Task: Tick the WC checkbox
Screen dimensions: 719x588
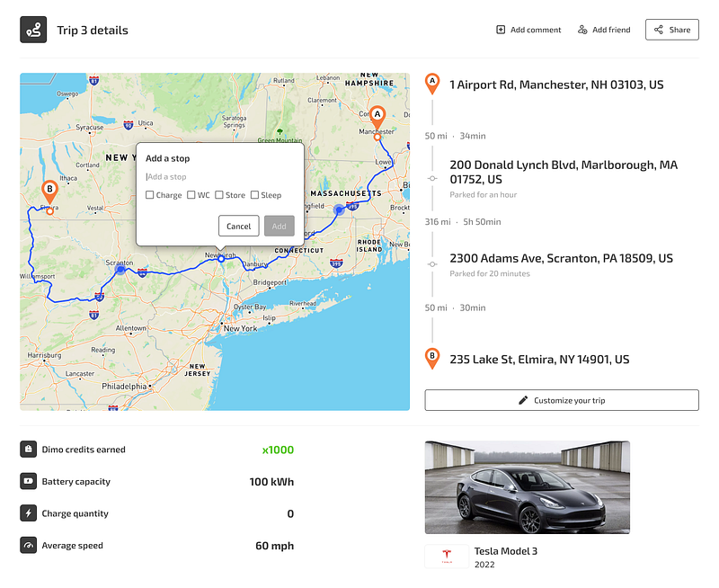Action: (191, 195)
